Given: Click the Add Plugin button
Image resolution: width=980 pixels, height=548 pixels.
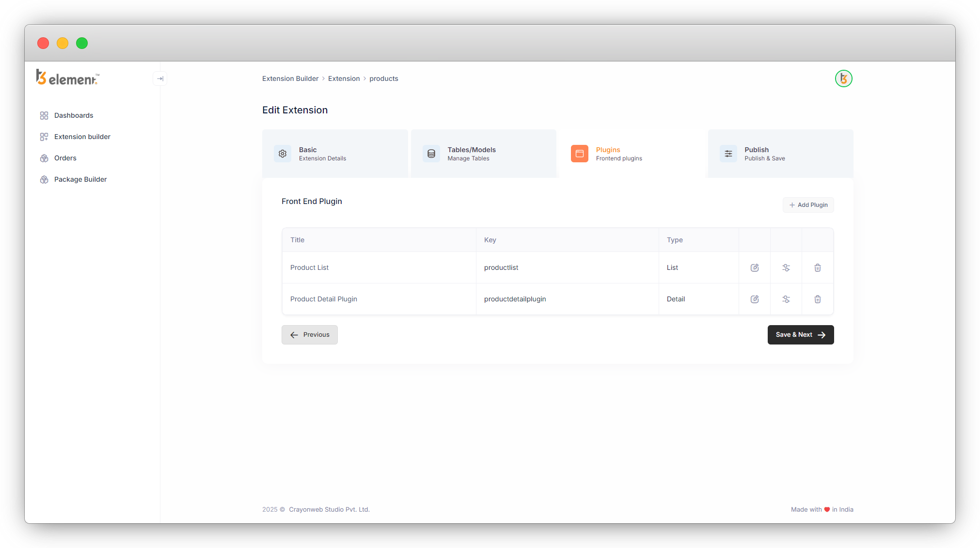Looking at the screenshot, I should (x=808, y=205).
